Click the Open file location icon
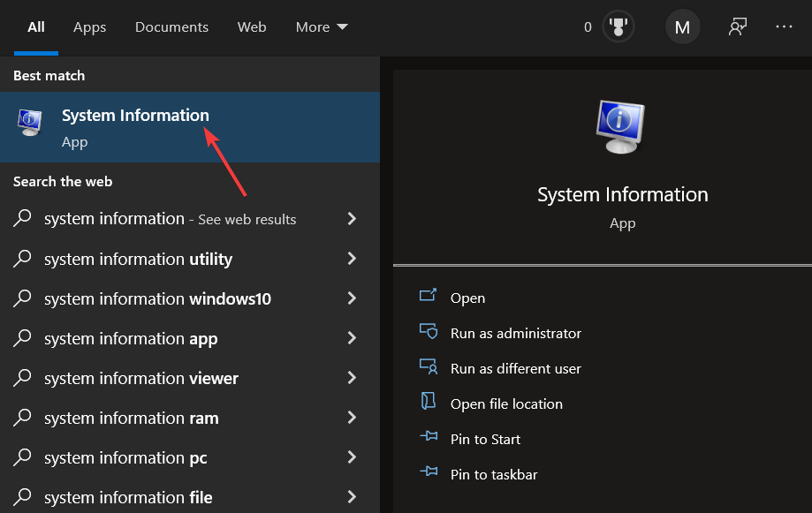This screenshot has height=513, width=812. pyautogui.click(x=429, y=404)
